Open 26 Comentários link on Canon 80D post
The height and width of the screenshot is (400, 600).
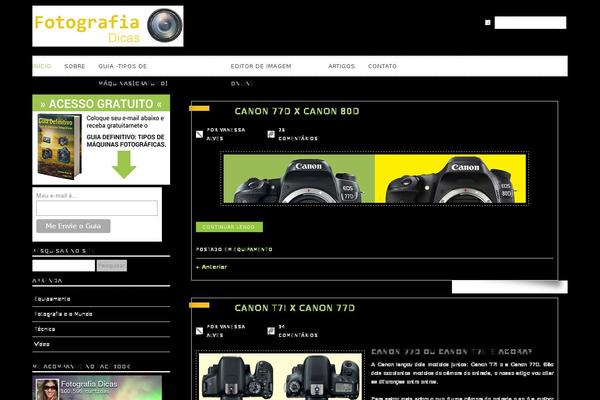tap(298, 134)
